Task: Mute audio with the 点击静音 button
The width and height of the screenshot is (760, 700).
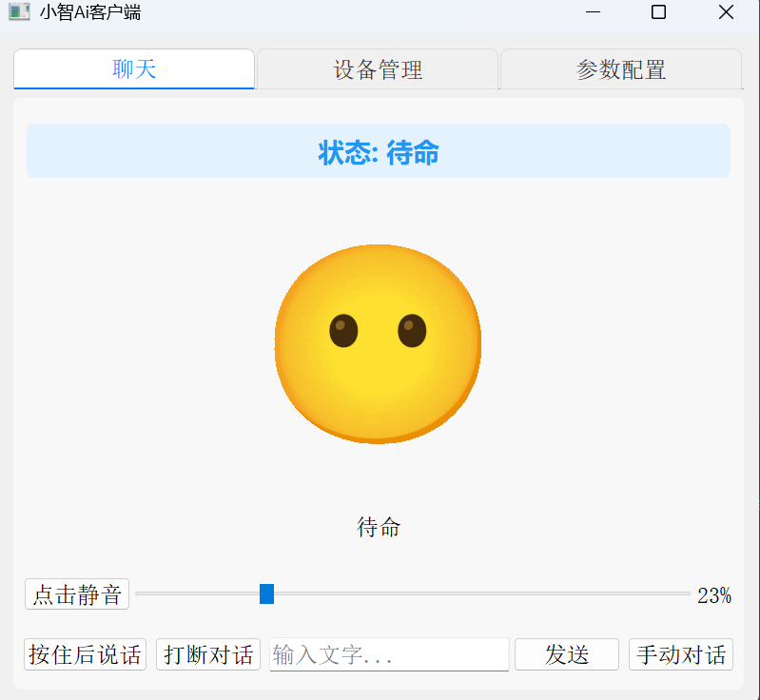Action: [77, 595]
